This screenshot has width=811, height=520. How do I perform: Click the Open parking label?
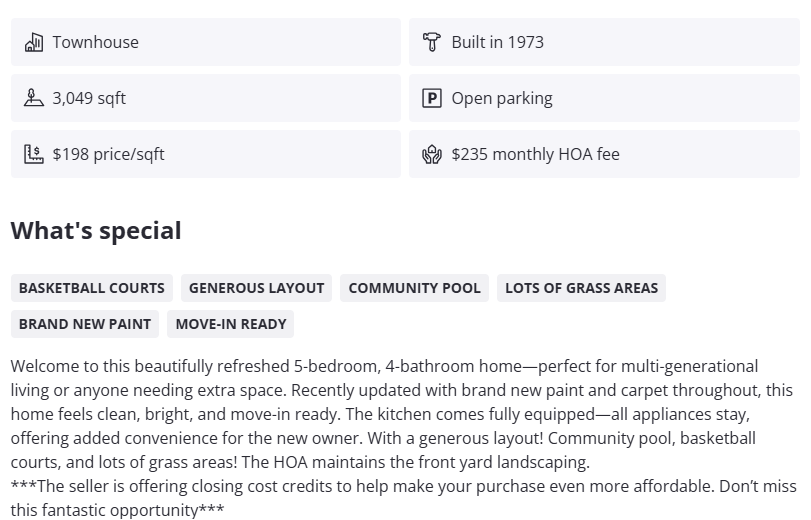[502, 98]
